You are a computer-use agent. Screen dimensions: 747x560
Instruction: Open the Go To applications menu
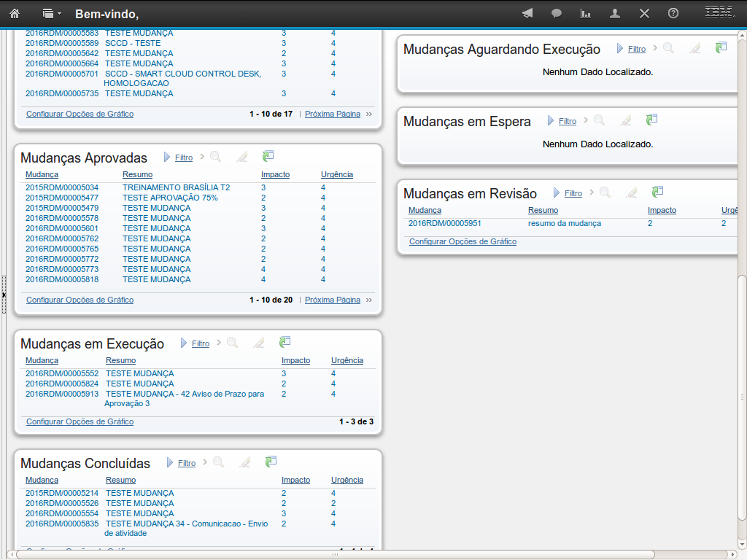click(x=51, y=13)
